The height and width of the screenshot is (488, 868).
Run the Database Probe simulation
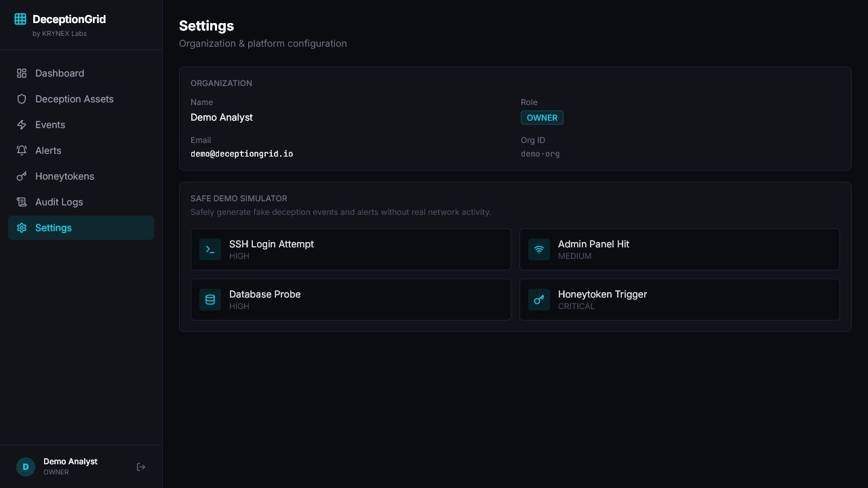coord(351,300)
